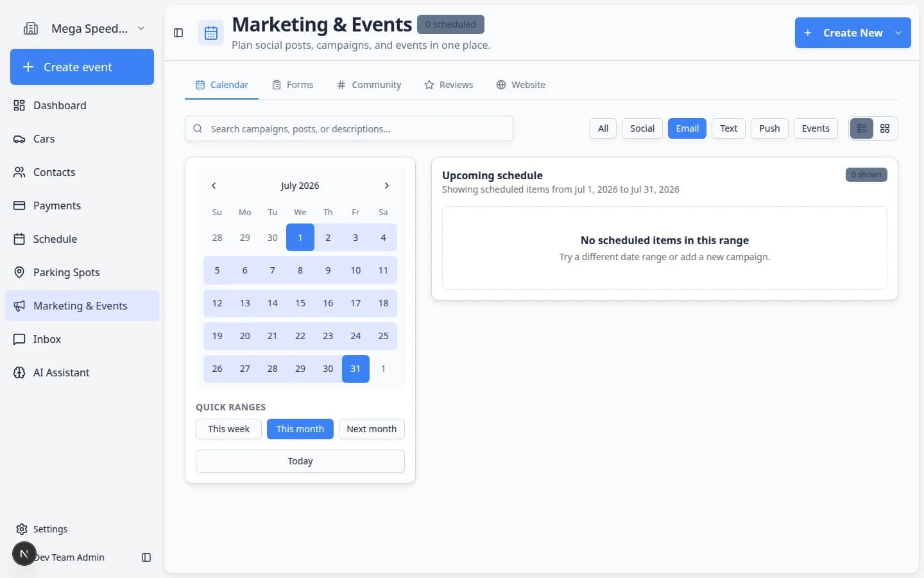Screen dimensions: 924x578
Task: Click the July 2026 month label
Action: coord(300,186)
